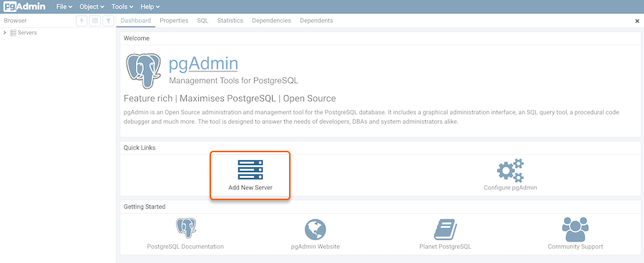The height and width of the screenshot is (263, 644).
Task: Switch to the Dependencies tab
Action: [271, 21]
